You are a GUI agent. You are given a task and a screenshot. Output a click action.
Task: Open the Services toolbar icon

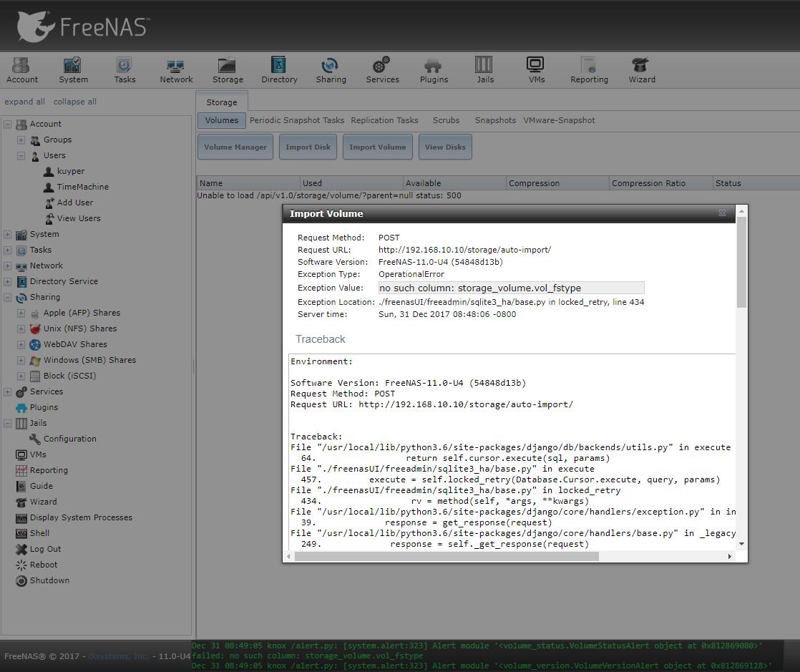click(x=382, y=70)
